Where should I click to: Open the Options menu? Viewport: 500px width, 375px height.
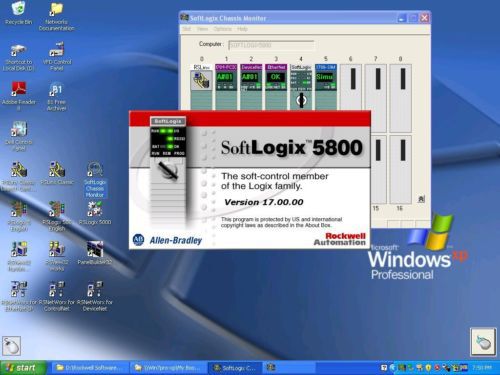coord(222,29)
